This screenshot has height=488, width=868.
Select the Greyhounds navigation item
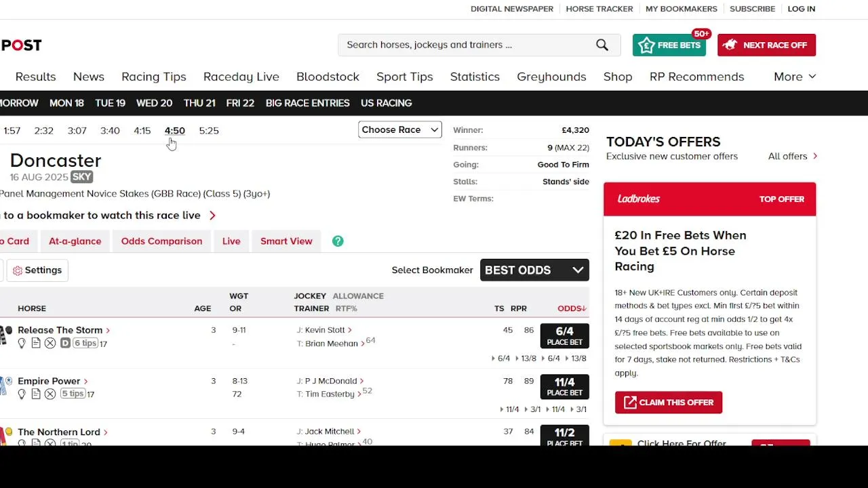pyautogui.click(x=551, y=77)
